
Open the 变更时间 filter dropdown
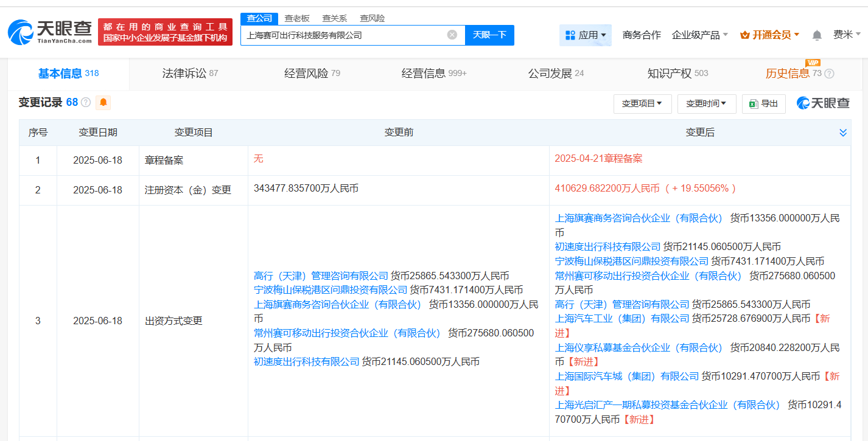pyautogui.click(x=707, y=104)
